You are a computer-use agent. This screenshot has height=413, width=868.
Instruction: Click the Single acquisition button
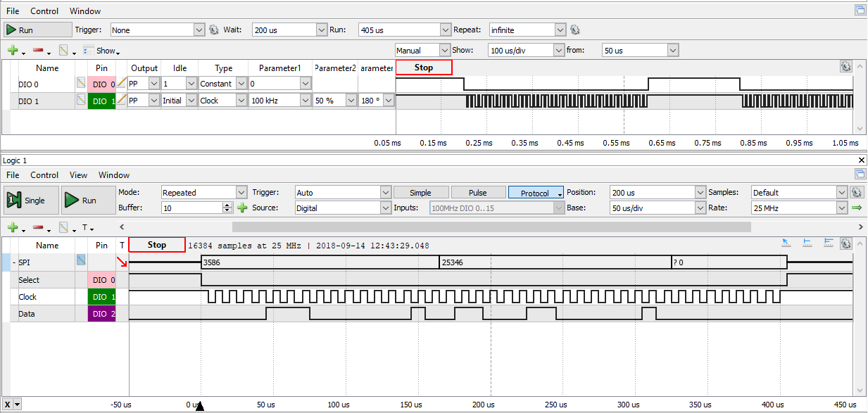click(x=31, y=201)
